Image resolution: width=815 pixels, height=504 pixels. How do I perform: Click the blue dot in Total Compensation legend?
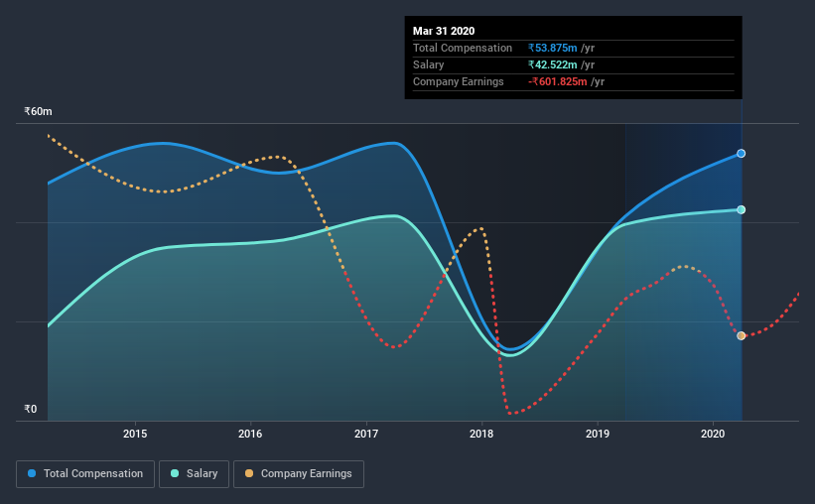[x=32, y=473]
